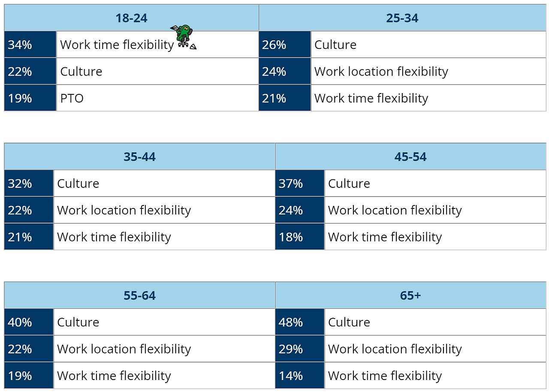Select the 26% cell in 25-34 table
Viewport: 549px width, 392px height.
[285, 45]
